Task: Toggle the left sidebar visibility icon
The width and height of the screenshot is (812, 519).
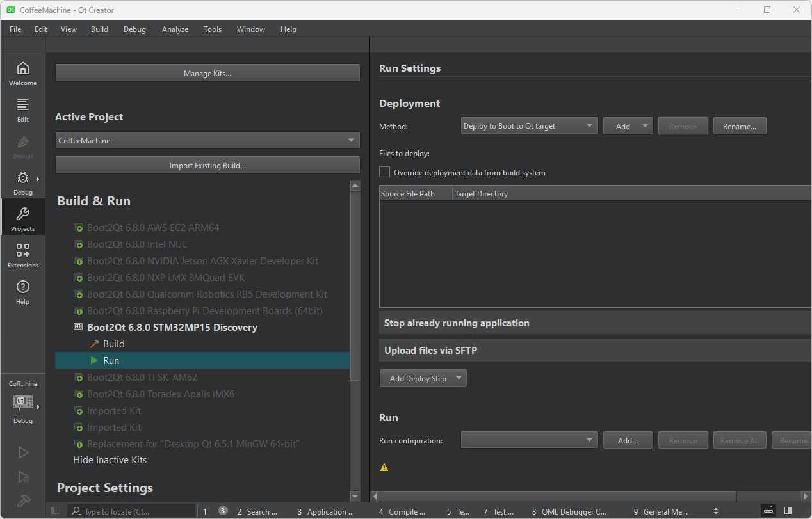Action: [55, 511]
